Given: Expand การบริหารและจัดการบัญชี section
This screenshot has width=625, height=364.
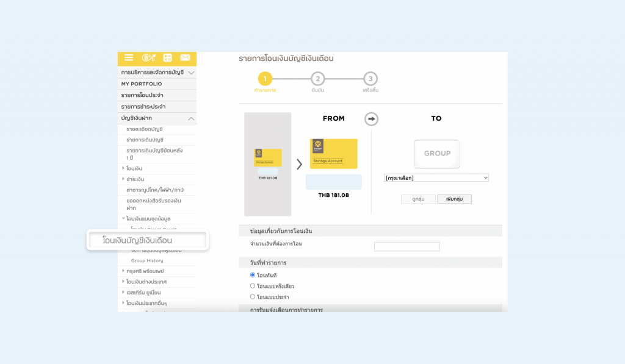Looking at the screenshot, I should pos(191,73).
